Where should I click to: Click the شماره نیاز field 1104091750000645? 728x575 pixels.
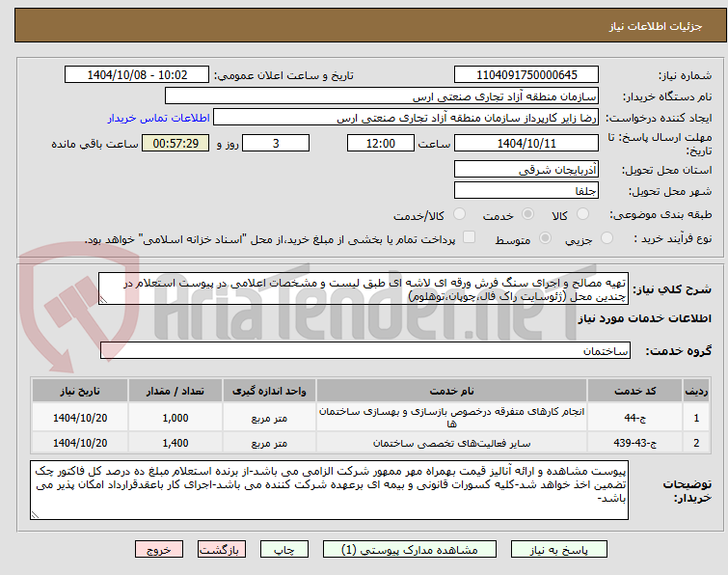526,75
